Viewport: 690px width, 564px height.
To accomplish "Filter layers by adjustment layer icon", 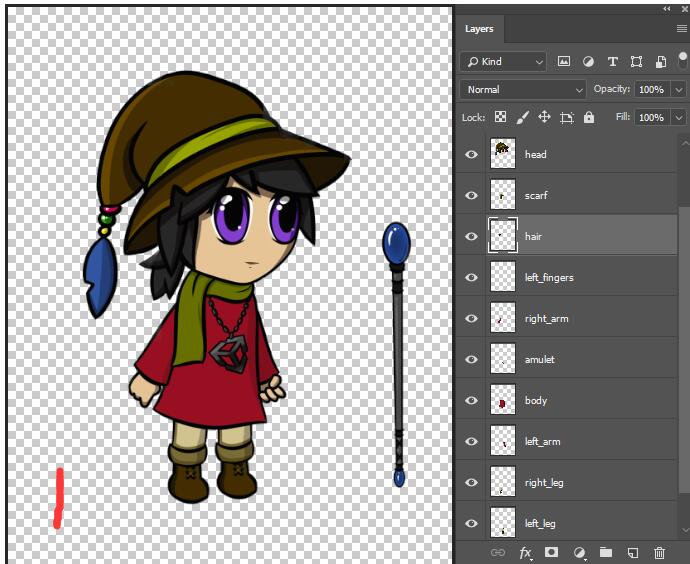I will click(x=588, y=62).
